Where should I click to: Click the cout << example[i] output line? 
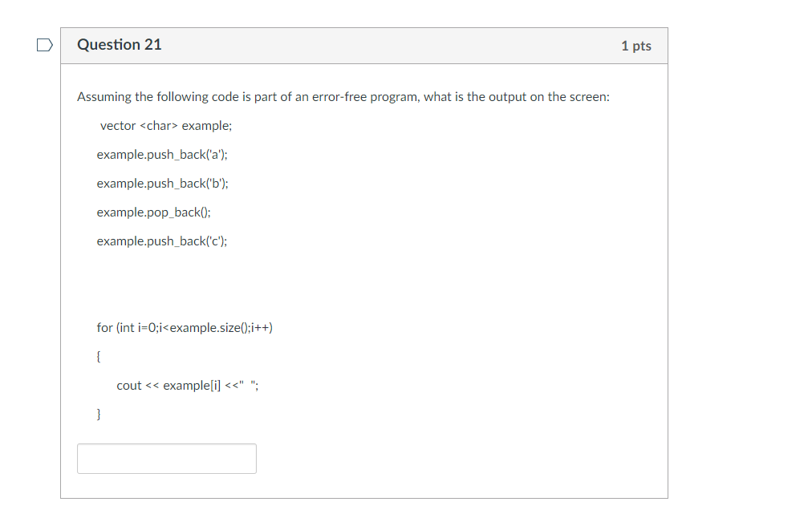[x=189, y=385]
